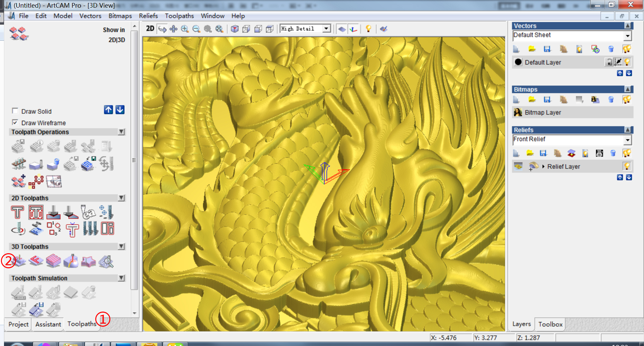Click the Zoom to Fit window icon
The height and width of the screenshot is (346, 644).
[x=219, y=29]
